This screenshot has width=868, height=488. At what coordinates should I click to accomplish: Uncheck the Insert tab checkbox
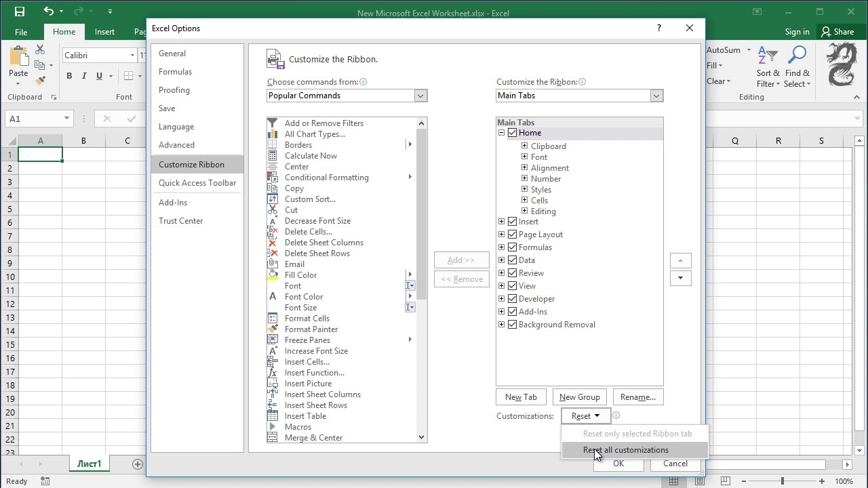point(512,222)
